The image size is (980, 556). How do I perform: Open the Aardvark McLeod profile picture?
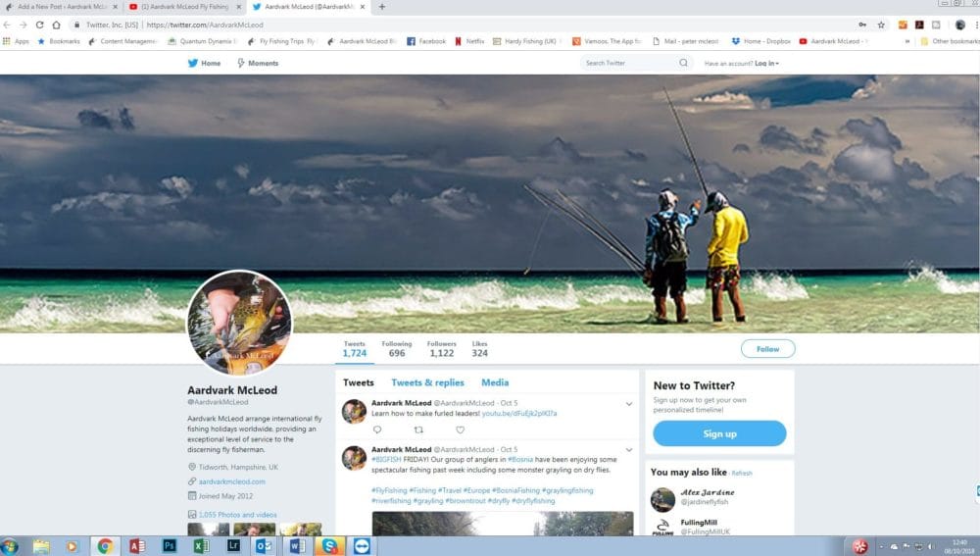coord(239,323)
